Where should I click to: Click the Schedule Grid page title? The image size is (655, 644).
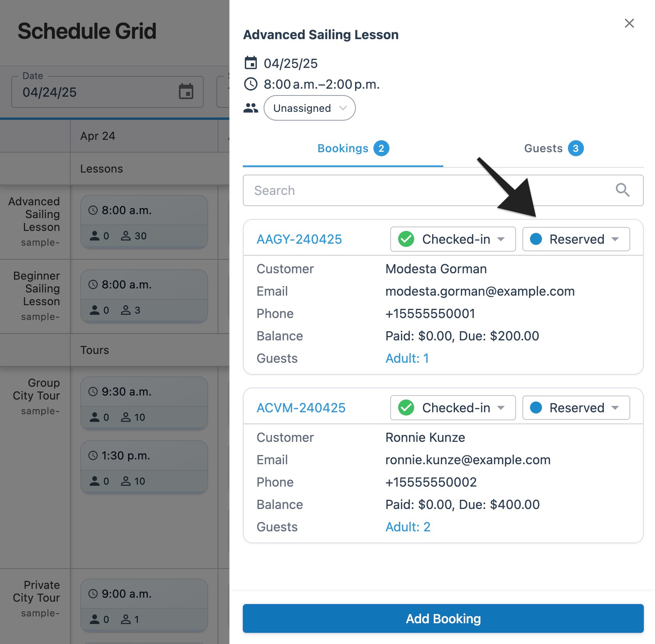coord(87,31)
